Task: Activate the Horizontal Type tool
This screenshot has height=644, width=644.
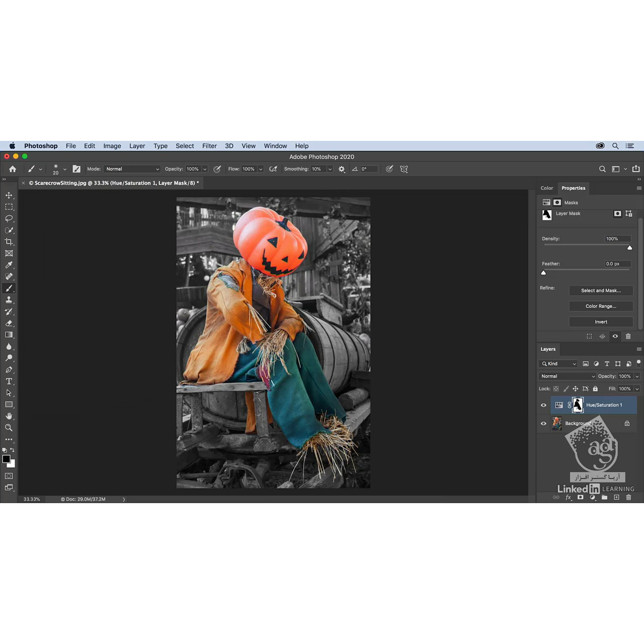Action: pyautogui.click(x=9, y=381)
